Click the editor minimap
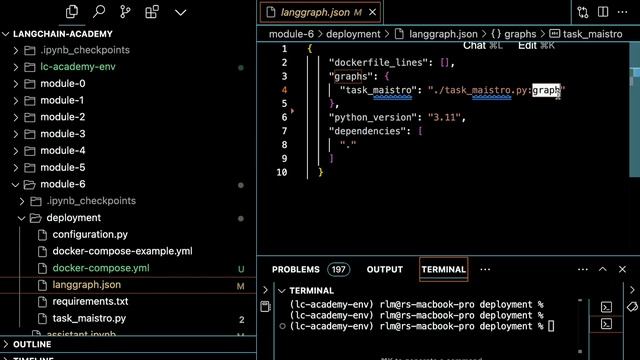 [x=634, y=109]
